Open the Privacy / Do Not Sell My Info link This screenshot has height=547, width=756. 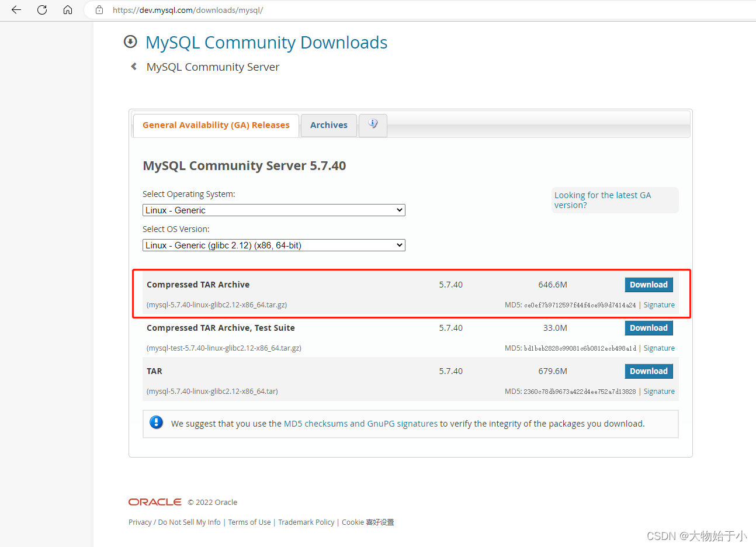(175, 522)
